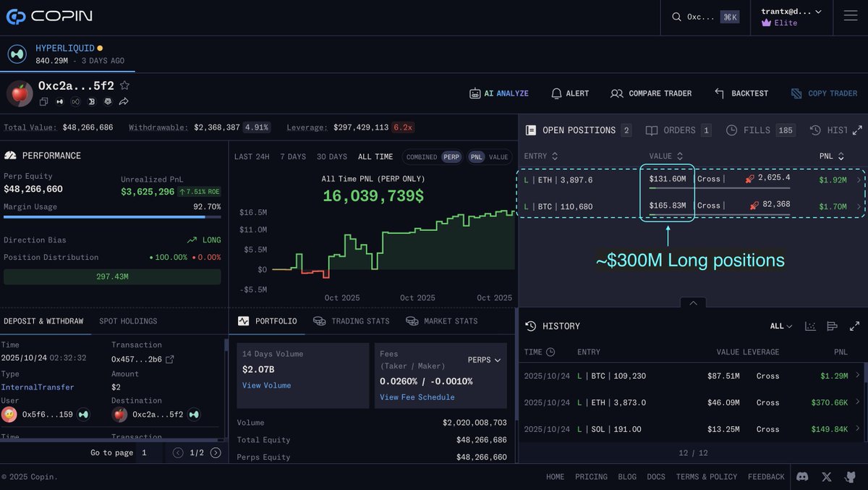The width and height of the screenshot is (868, 490).
Task: Open transaction 0x457...2b6 external link icon
Action: (x=169, y=359)
